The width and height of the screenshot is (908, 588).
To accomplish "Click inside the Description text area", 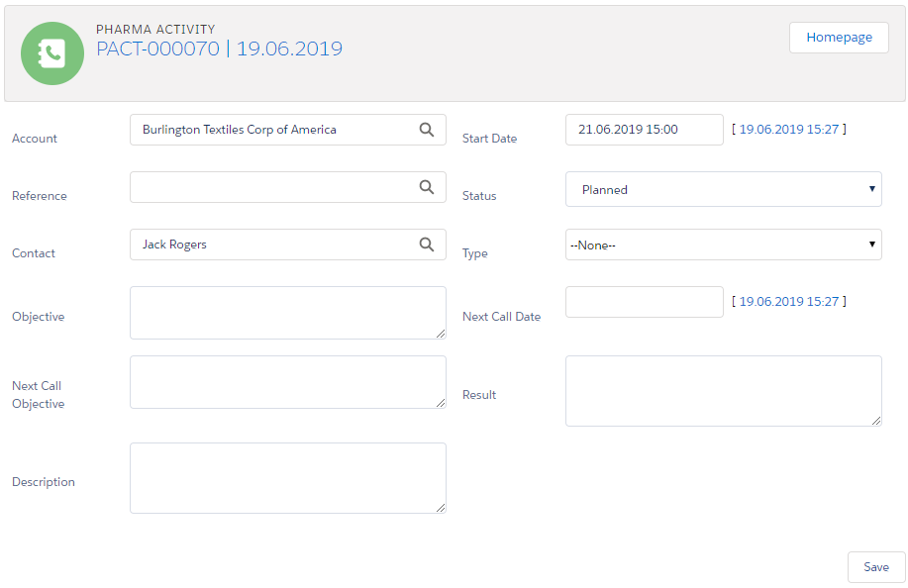I will click(x=287, y=478).
